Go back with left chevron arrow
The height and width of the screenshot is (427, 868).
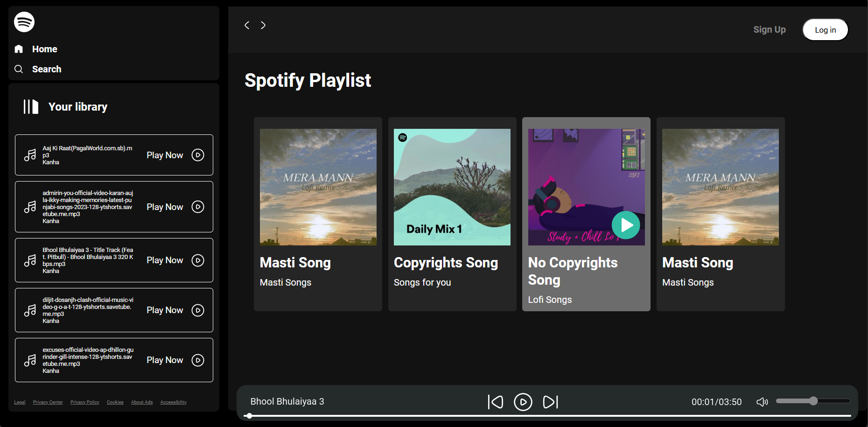(x=247, y=25)
